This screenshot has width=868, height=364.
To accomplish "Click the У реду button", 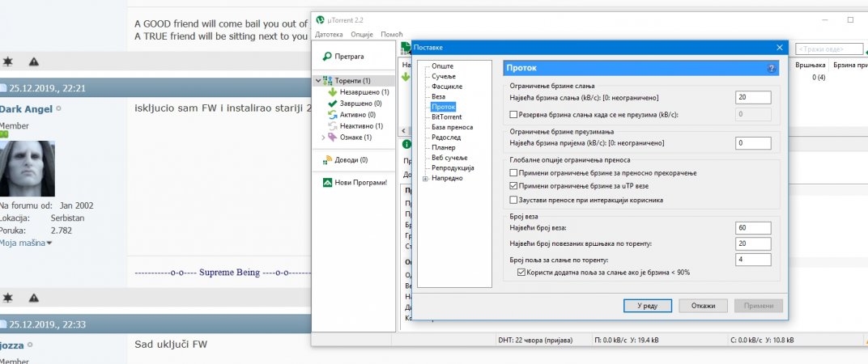I will [x=647, y=306].
